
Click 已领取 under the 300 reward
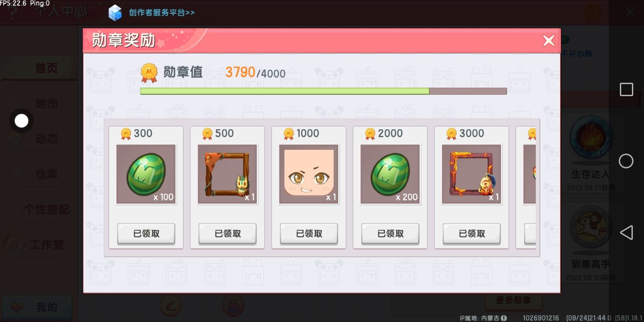pos(146,233)
